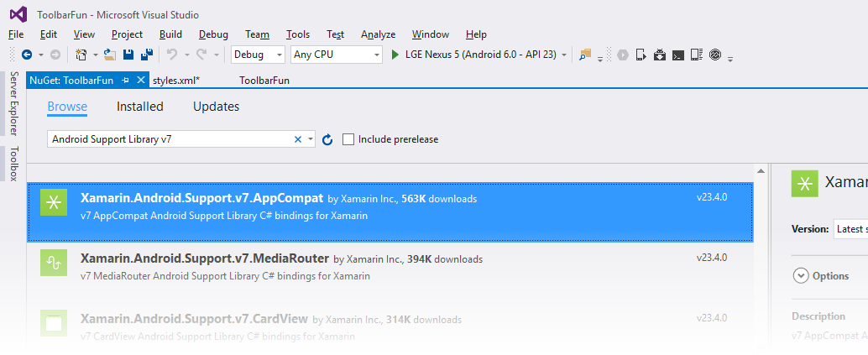Open the Toolbox side panel

(13, 164)
